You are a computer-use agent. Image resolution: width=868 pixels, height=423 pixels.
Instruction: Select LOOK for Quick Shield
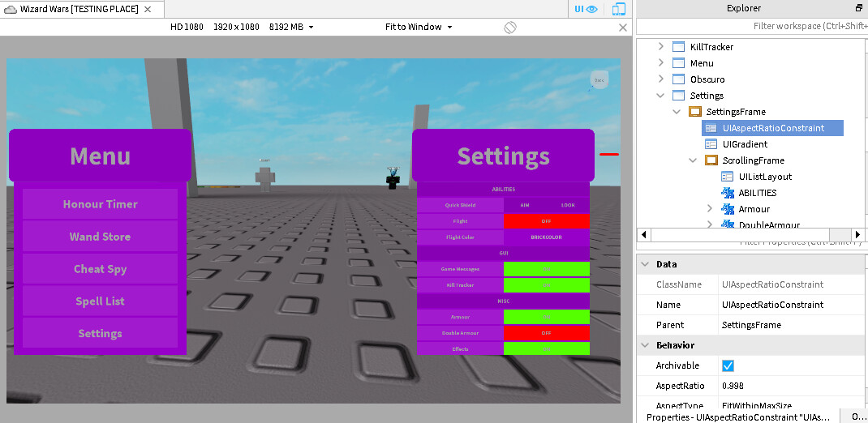click(568, 205)
